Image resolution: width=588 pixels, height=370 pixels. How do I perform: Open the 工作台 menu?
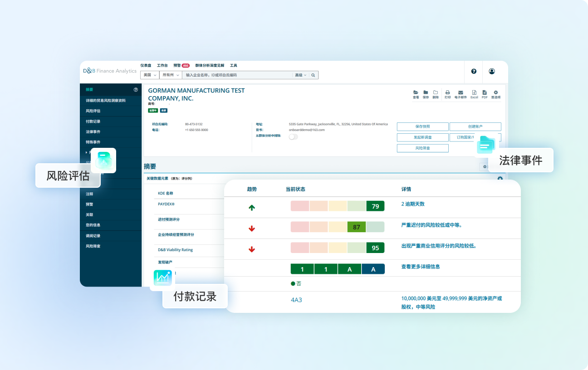pos(162,66)
